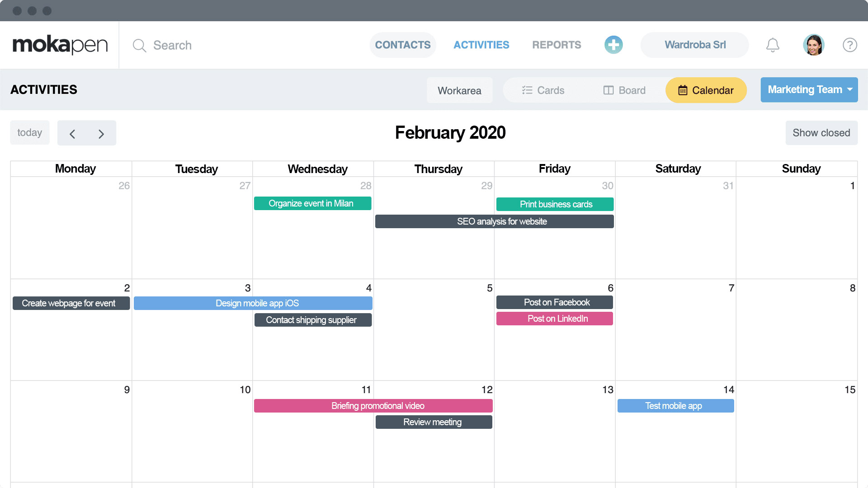Open notifications via the bell icon
The image size is (868, 488).
point(773,45)
